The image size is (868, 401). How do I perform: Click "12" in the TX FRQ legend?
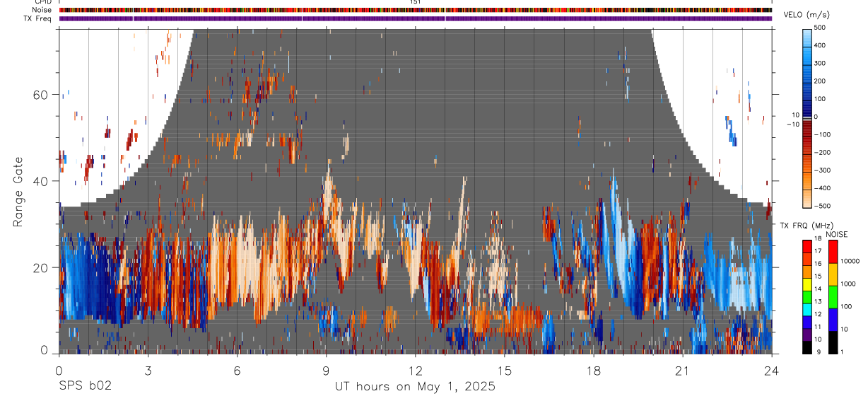pyautogui.click(x=819, y=314)
